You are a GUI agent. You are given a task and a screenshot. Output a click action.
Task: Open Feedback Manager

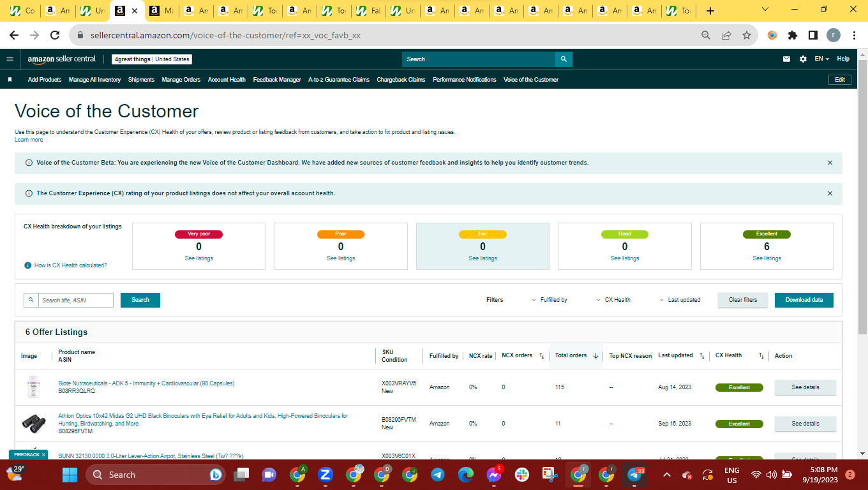pos(277,80)
